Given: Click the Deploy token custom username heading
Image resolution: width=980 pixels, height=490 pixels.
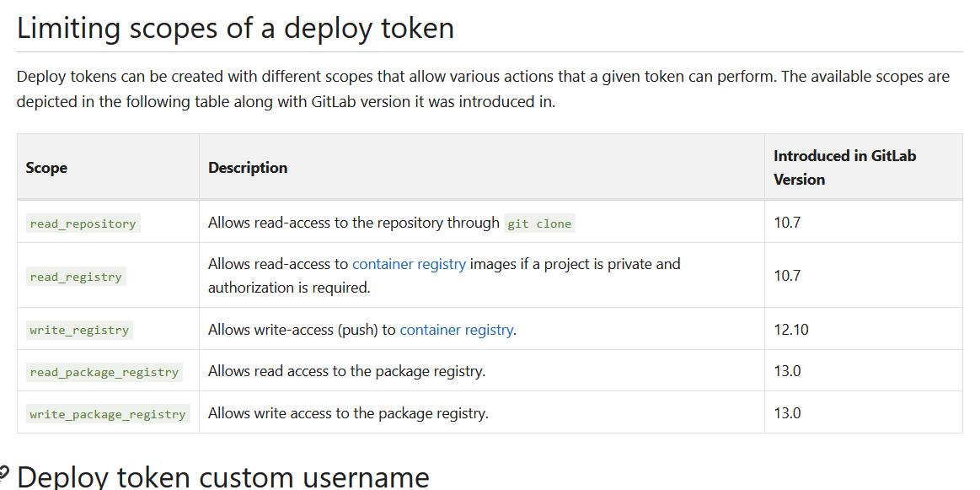Looking at the screenshot, I should click(223, 477).
